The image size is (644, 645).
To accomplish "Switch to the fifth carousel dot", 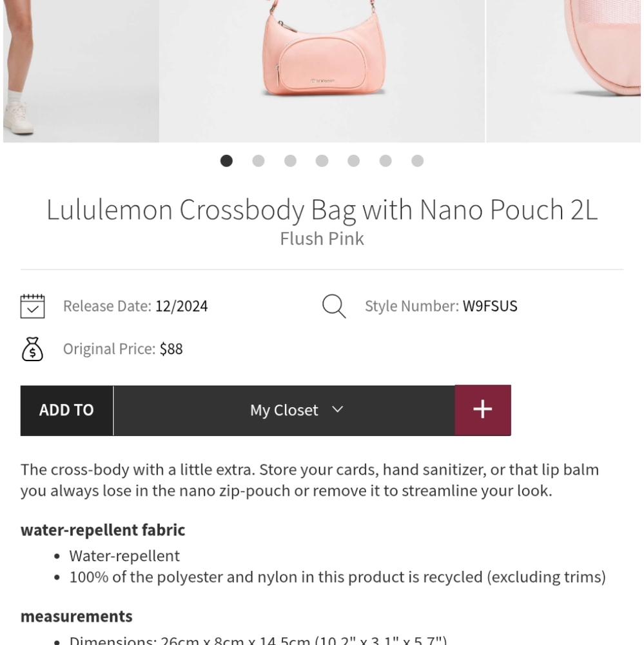I will pos(353,161).
